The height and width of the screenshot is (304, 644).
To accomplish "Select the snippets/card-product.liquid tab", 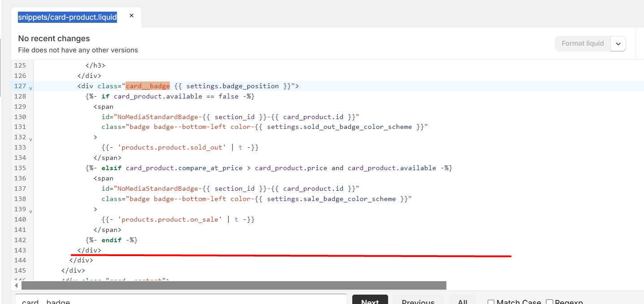I will (x=68, y=17).
